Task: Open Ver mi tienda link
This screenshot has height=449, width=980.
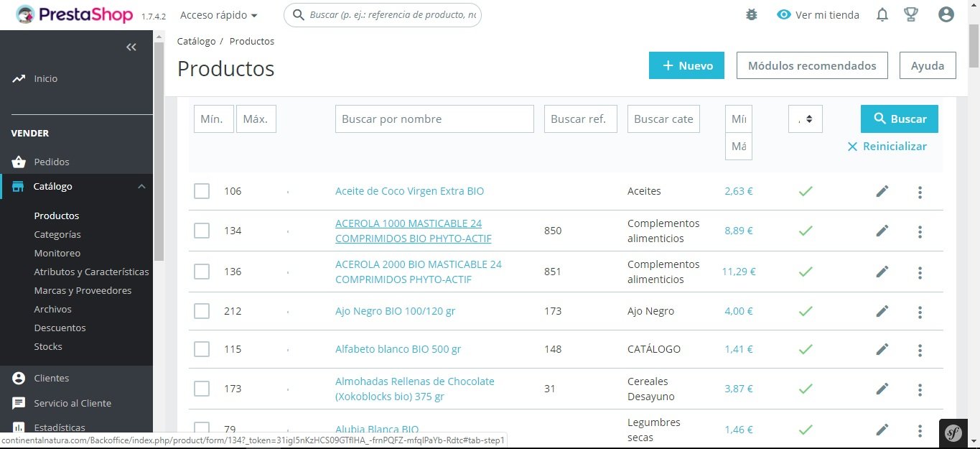Action: point(818,14)
